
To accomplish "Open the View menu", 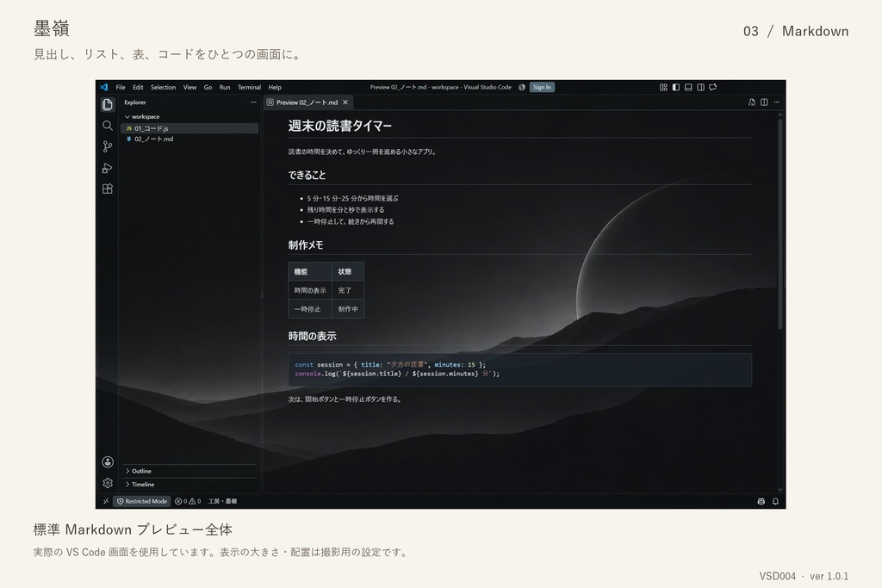I will point(189,87).
